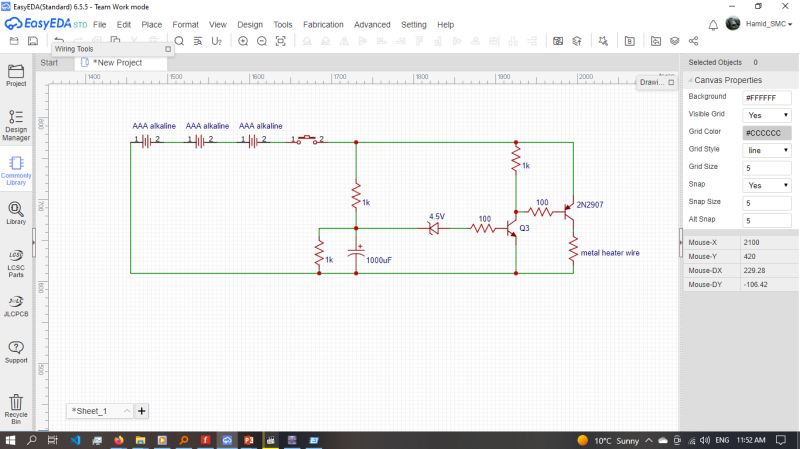Click the update PCB toolbar icon
Screen dimensions: 800x449
[x=577, y=41]
